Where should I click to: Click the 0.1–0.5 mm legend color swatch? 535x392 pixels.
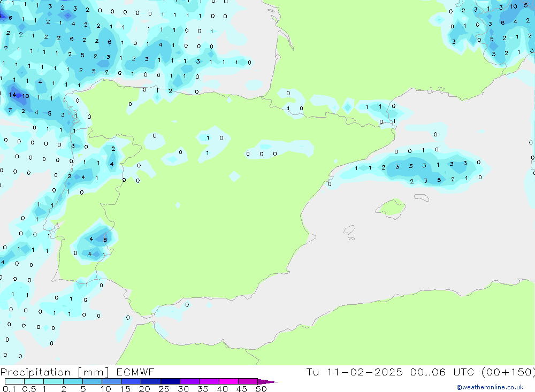point(14,381)
